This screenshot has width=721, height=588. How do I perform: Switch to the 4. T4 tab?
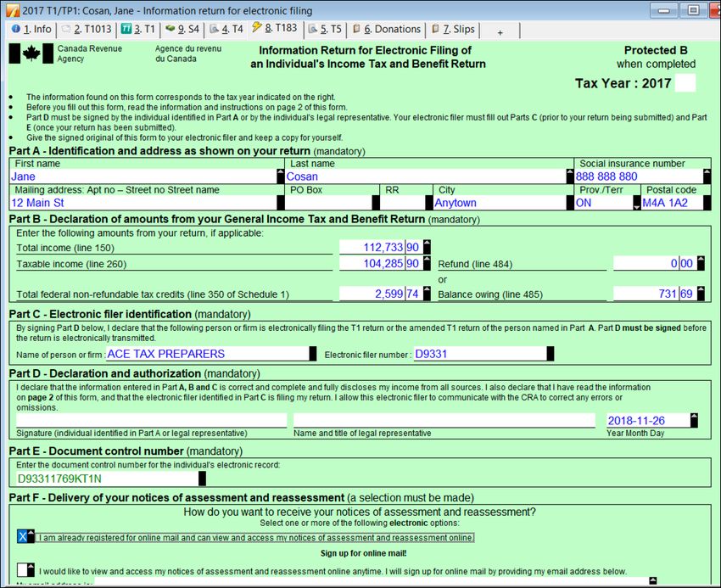click(226, 30)
